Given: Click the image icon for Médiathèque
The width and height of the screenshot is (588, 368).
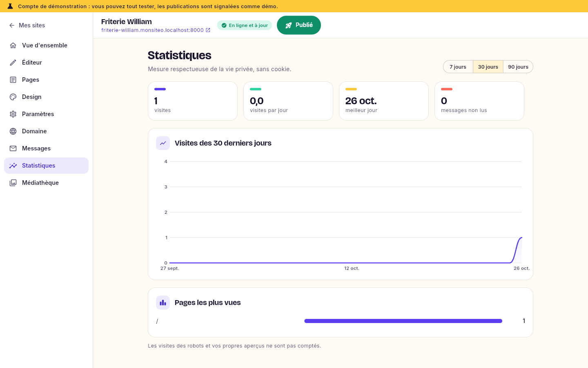Looking at the screenshot, I should point(13,183).
